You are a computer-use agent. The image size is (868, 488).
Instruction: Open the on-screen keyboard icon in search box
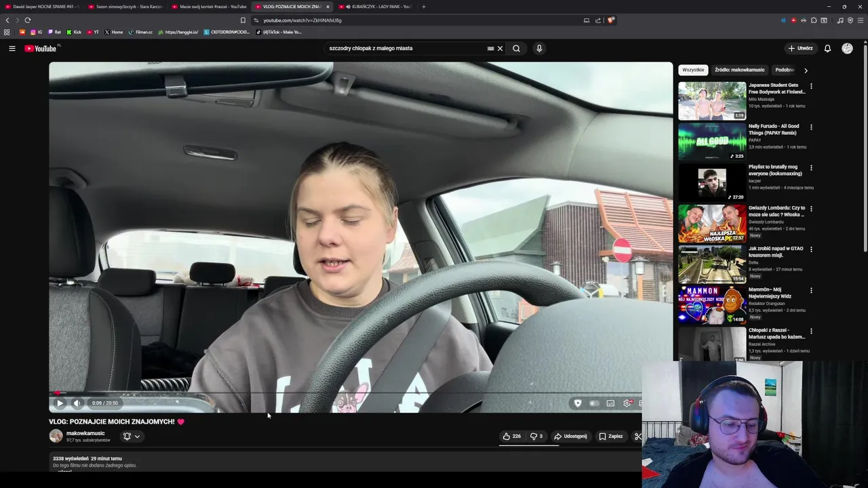tap(490, 48)
